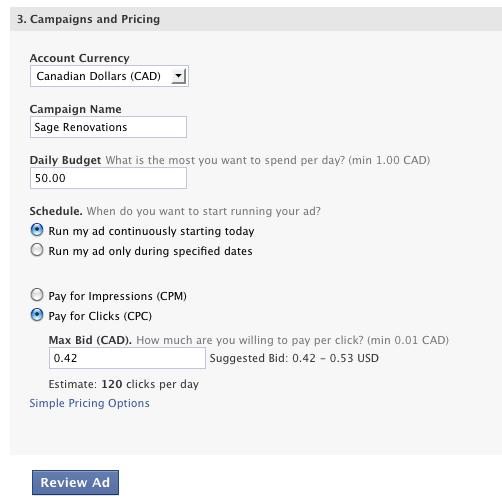Screen dimensions: 502x498
Task: Click the Max Bid (CAD) label
Action: 90,340
